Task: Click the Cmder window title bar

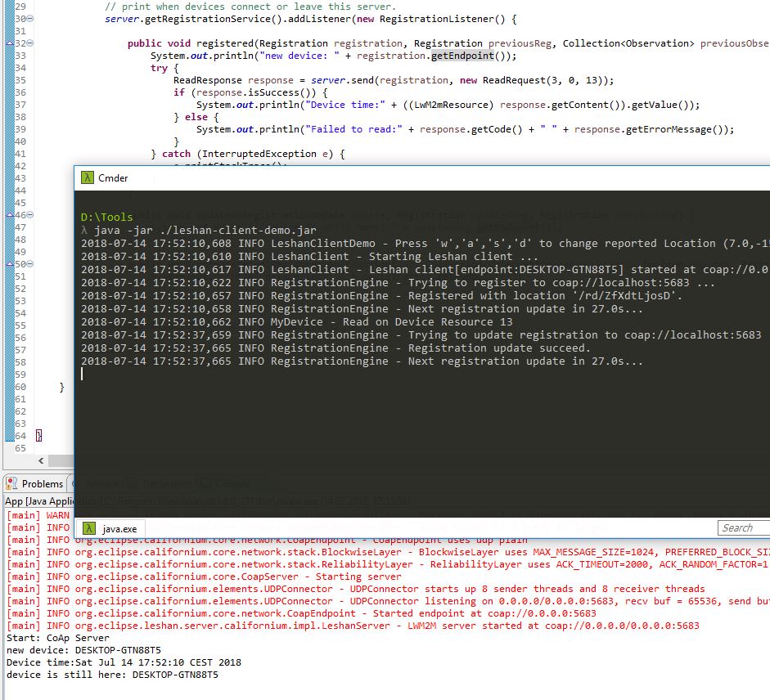Action: point(409,177)
